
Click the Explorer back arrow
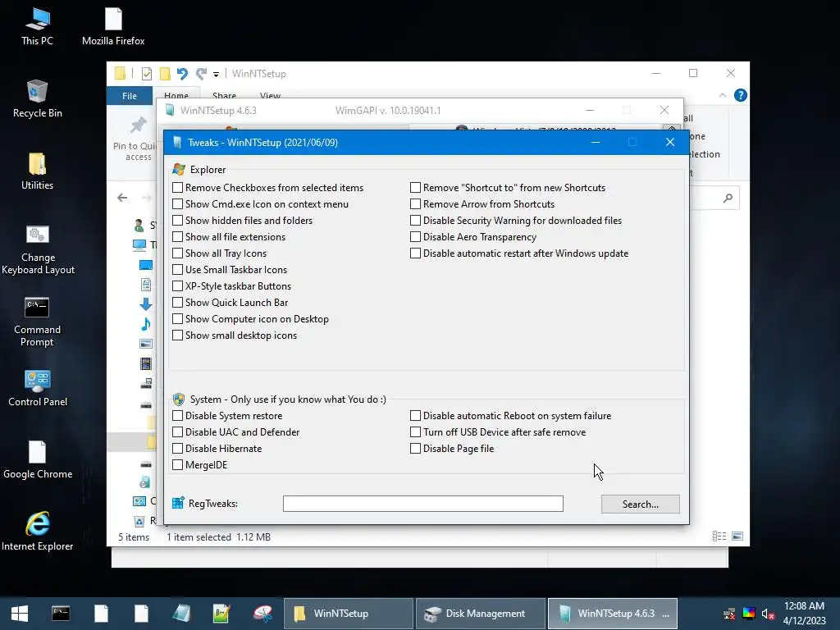(123, 198)
